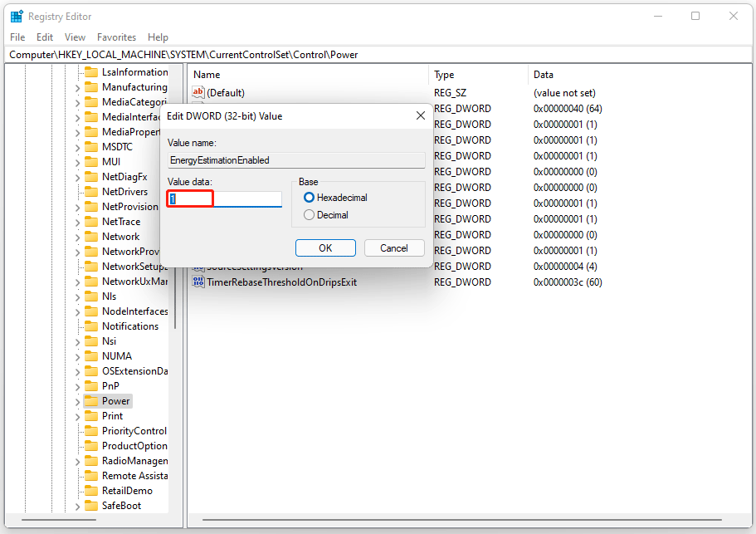Select the Hexadecimal base option

[310, 198]
